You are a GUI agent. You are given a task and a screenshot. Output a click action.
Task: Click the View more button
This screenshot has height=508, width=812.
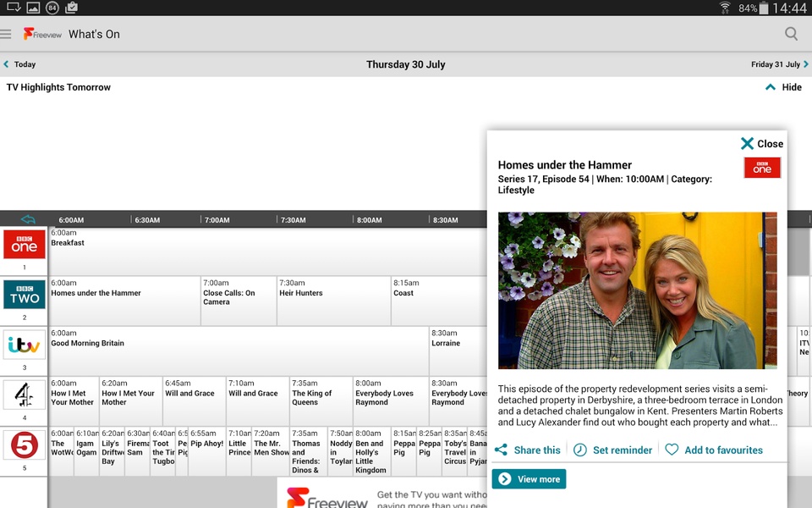(529, 479)
